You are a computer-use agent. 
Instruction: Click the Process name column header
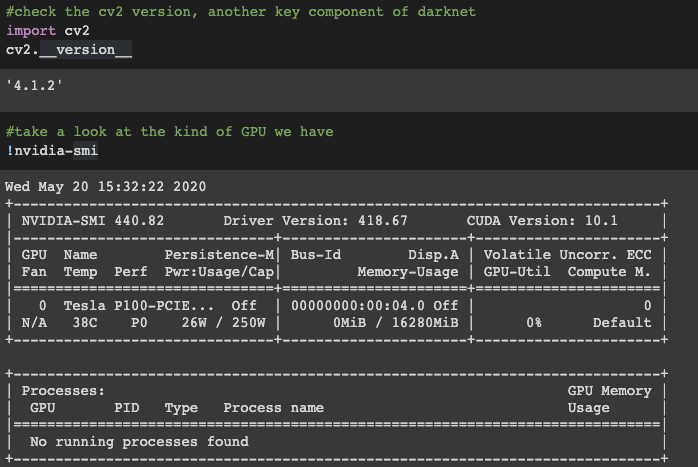click(x=273, y=407)
